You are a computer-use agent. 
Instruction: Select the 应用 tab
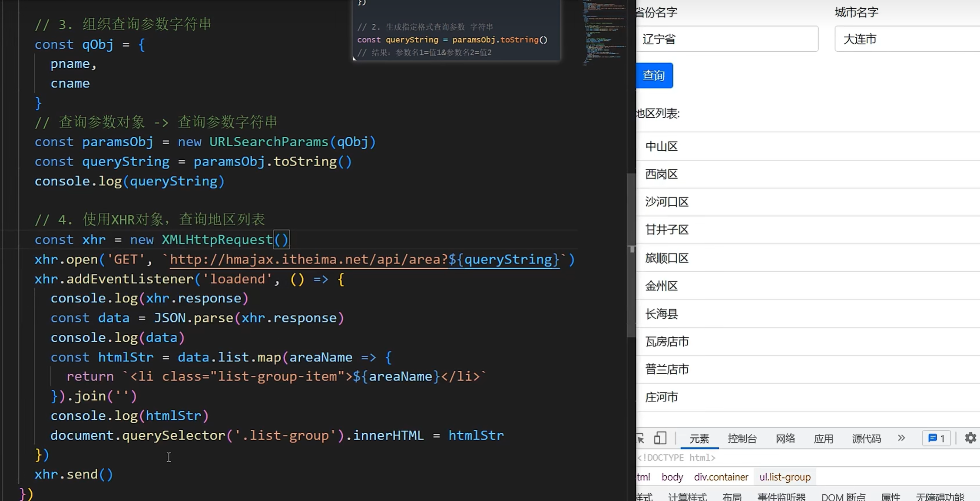point(823,438)
